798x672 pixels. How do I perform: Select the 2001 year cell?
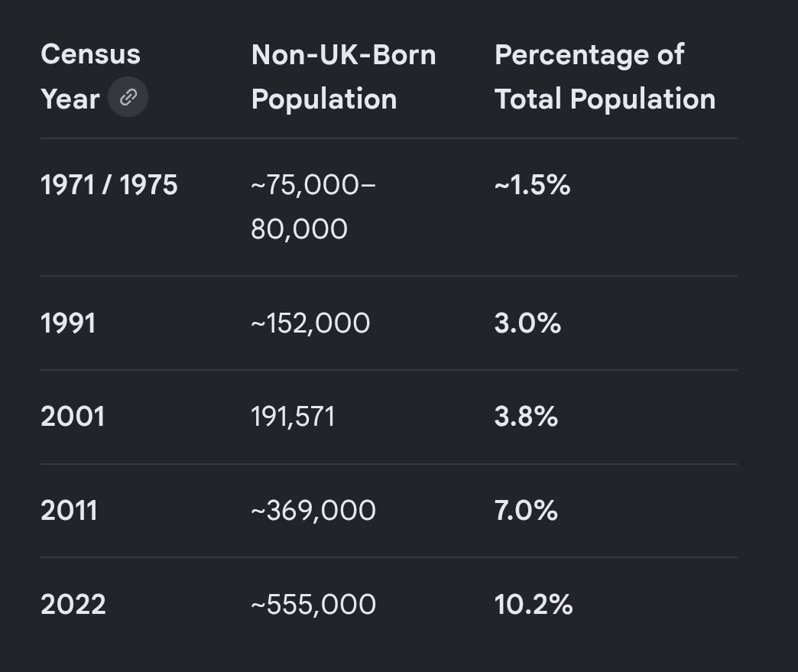(x=73, y=417)
